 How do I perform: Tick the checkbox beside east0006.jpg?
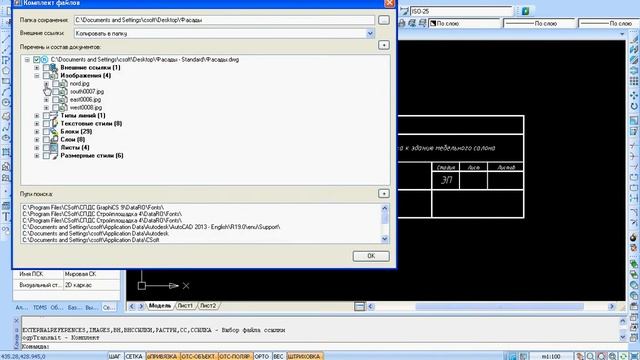click(56, 100)
